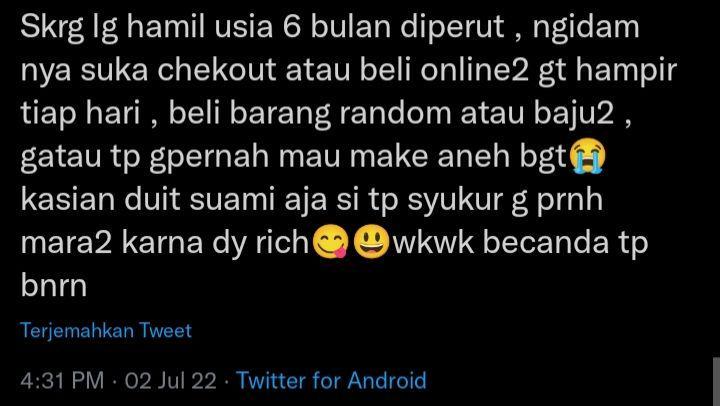Click the word "baju2" in the tweet

pyautogui.click(x=574, y=114)
